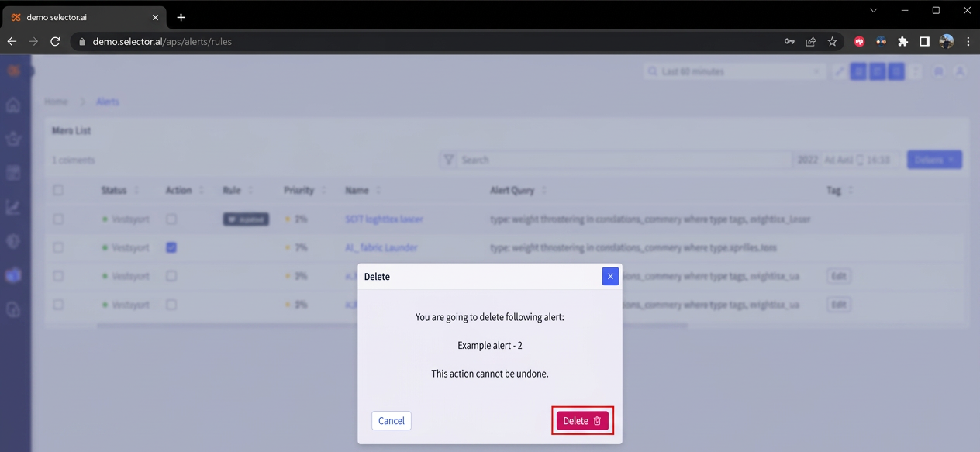Go back to previous page
This screenshot has height=452, width=980.
pyautogui.click(x=12, y=42)
